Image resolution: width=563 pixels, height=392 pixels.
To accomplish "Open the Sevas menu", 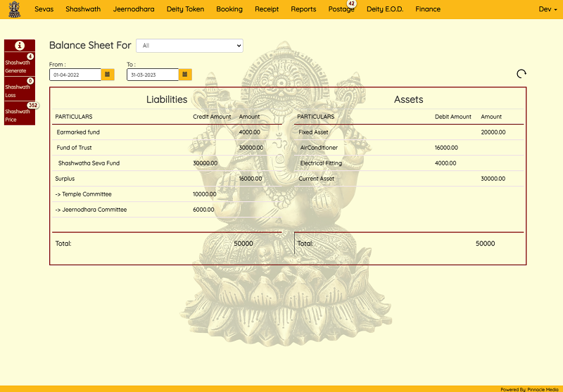I will [x=44, y=9].
